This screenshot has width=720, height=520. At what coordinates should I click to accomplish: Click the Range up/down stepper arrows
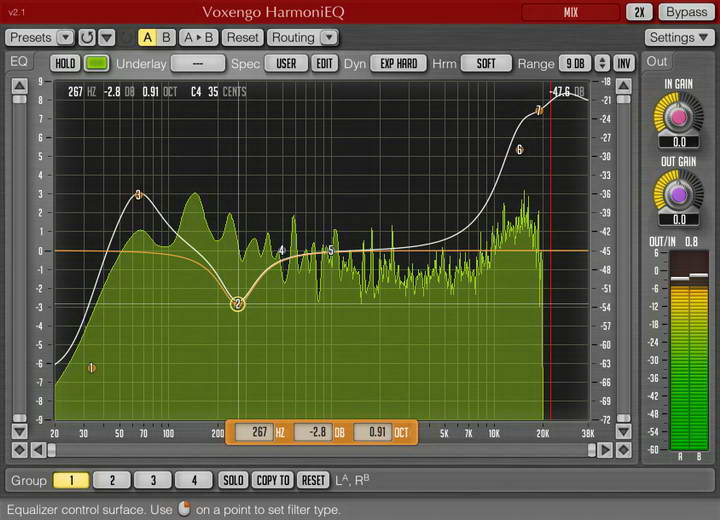pyautogui.click(x=602, y=63)
